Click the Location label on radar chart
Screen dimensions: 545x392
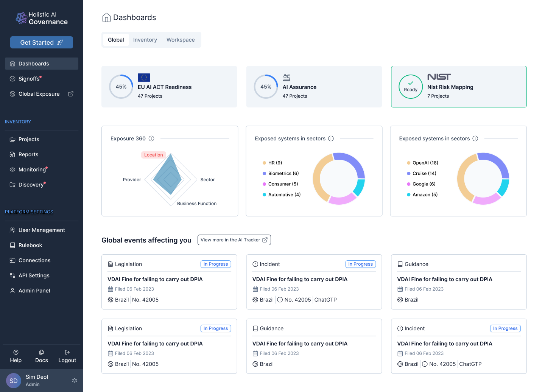[x=153, y=155]
